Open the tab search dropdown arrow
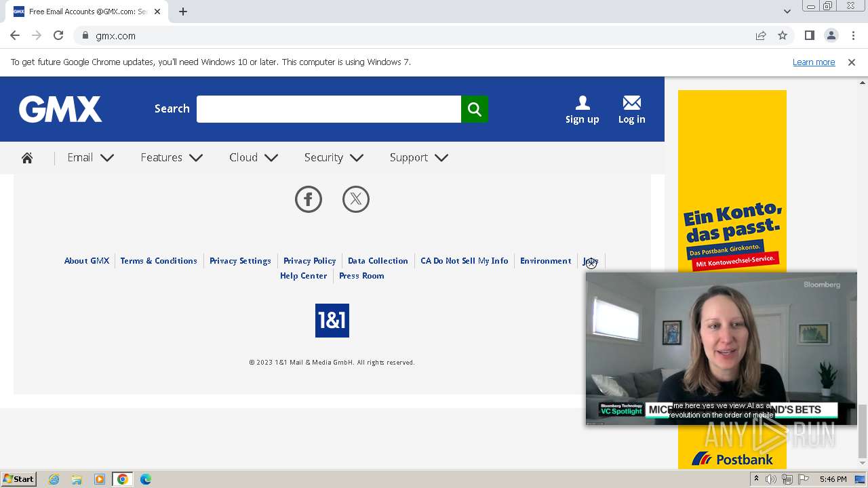Screen dimensions: 868x488 coord(787,11)
